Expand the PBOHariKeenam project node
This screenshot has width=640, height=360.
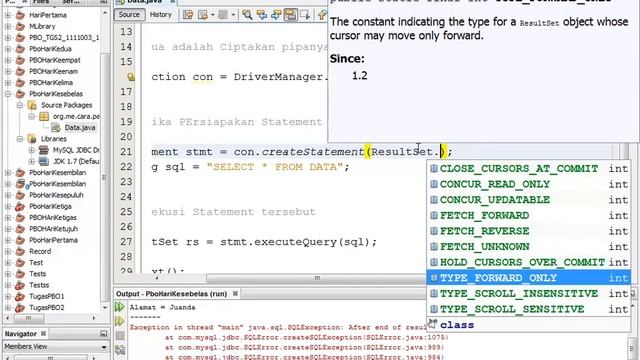pyautogui.click(x=8, y=71)
